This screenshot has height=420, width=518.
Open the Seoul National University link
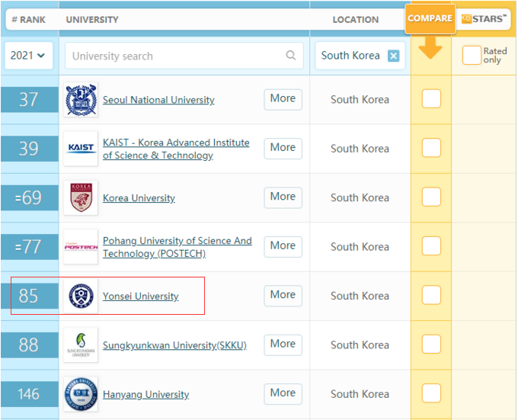158,99
